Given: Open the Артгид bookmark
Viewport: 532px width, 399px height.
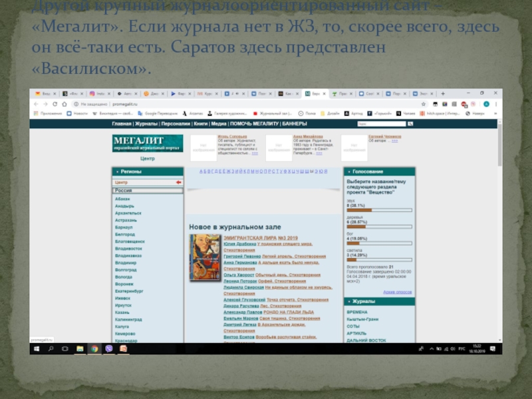Looking at the screenshot, I should 354,114.
